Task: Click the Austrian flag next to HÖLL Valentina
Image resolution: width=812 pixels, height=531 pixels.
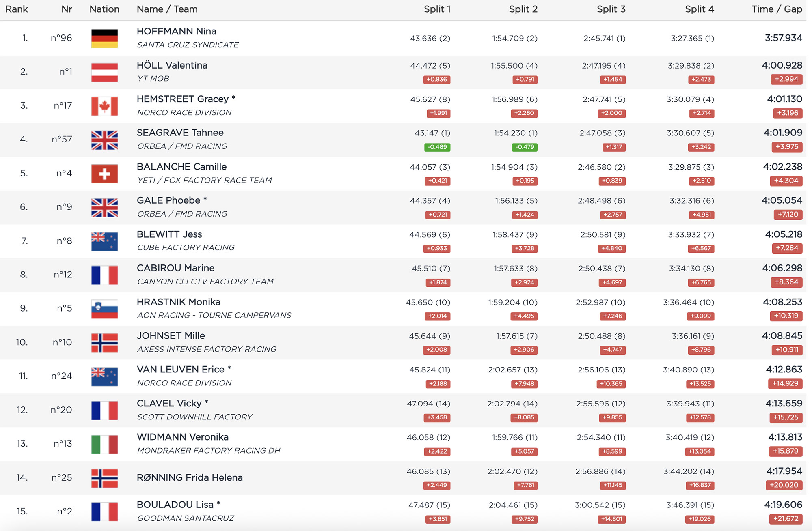Action: coord(104,72)
